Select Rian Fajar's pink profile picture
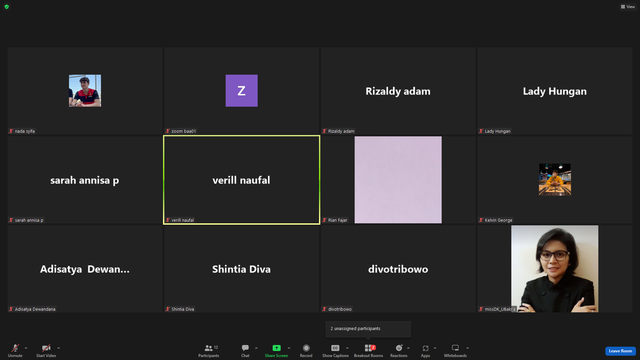 398,180
